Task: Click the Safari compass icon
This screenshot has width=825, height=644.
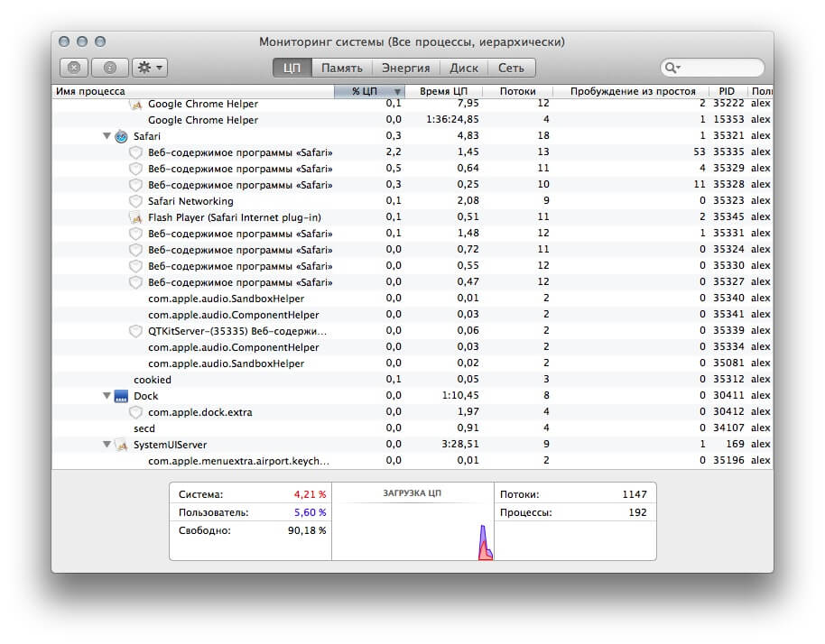Action: pos(122,136)
